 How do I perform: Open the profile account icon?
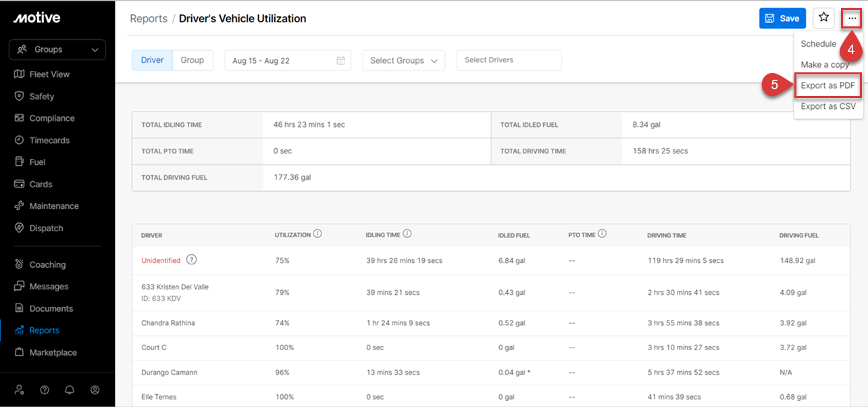click(95, 389)
